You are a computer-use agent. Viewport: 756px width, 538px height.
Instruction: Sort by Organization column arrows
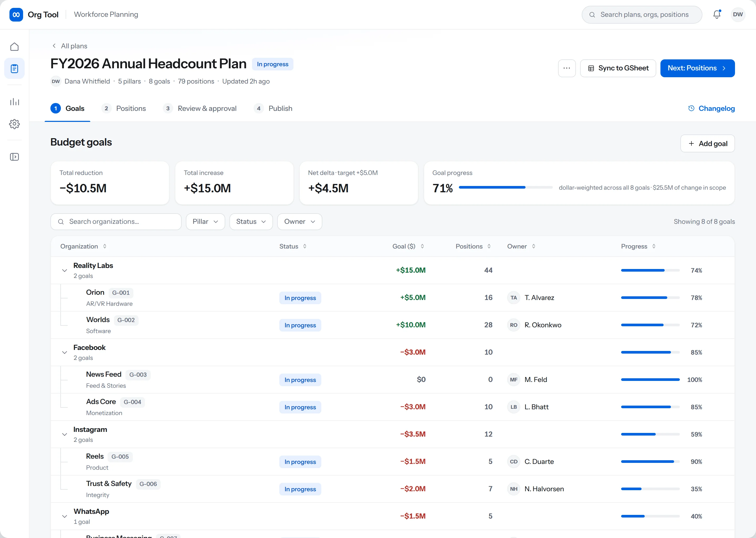point(104,246)
